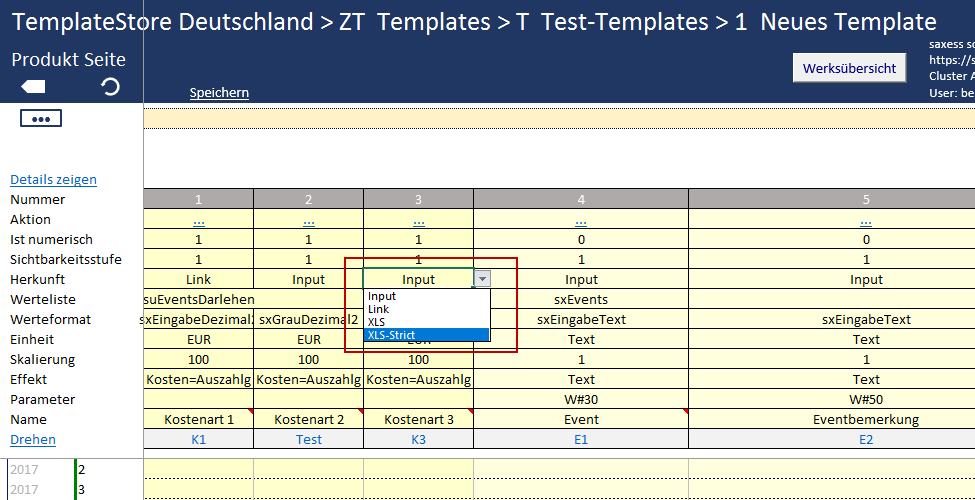Click the sxEvents Werteliste cell
975x500 pixels.
coord(581,300)
